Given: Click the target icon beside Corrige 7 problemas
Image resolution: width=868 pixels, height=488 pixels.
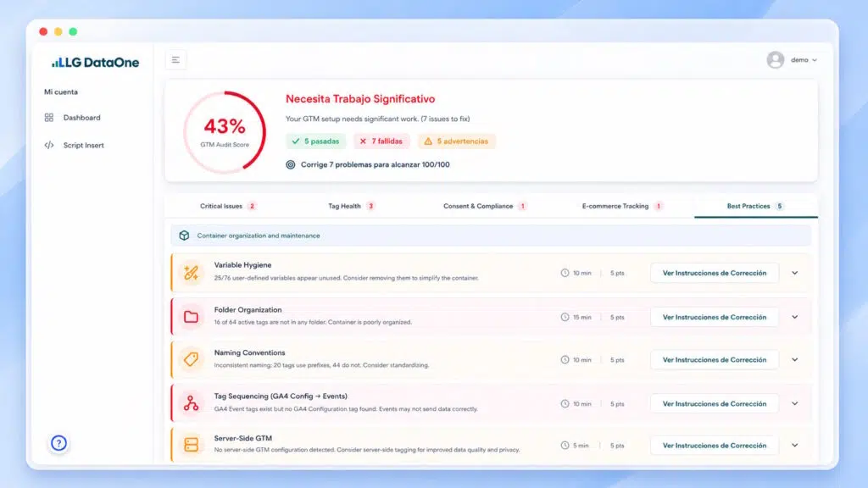Looking at the screenshot, I should click(x=290, y=164).
